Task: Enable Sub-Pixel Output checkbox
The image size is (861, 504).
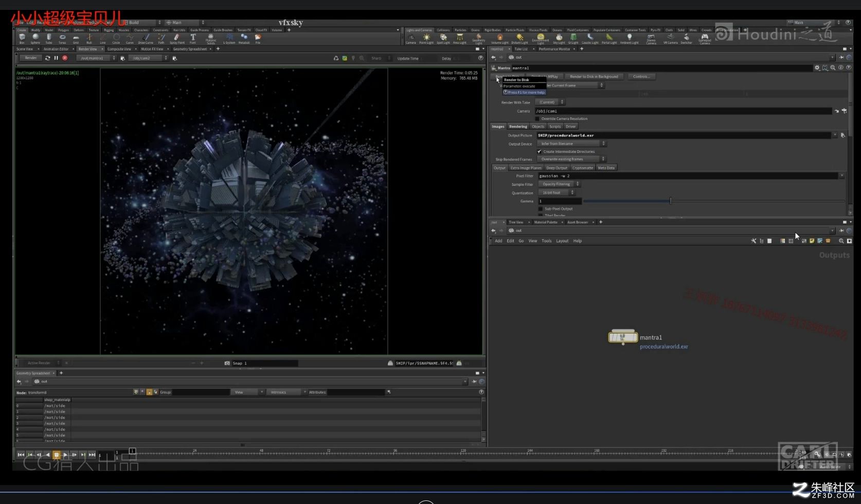Action: click(541, 209)
